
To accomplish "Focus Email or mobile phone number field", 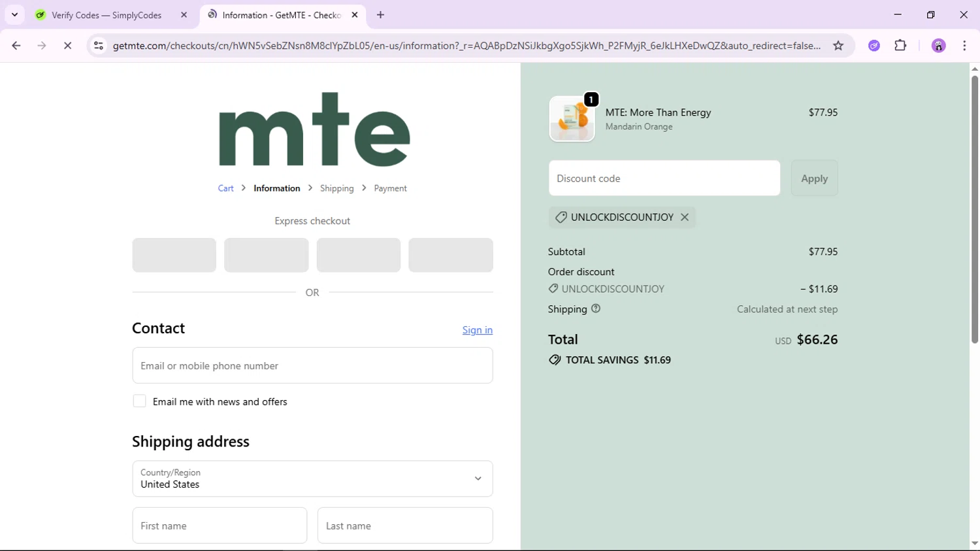I will tap(312, 365).
